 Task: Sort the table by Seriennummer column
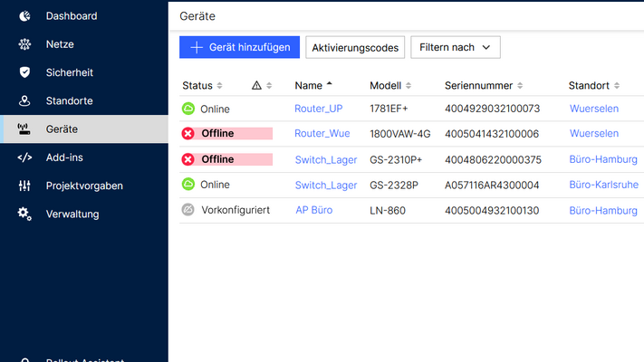point(484,86)
